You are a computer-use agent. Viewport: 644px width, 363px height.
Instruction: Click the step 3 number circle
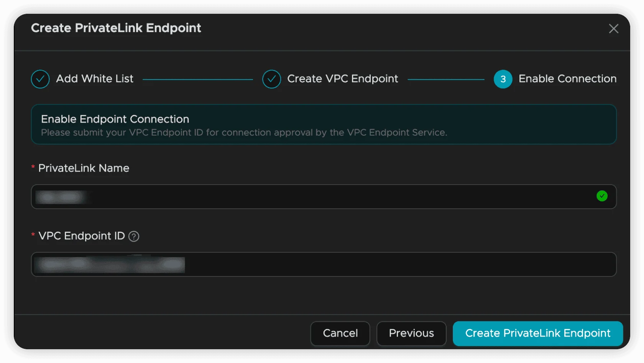coord(503,79)
